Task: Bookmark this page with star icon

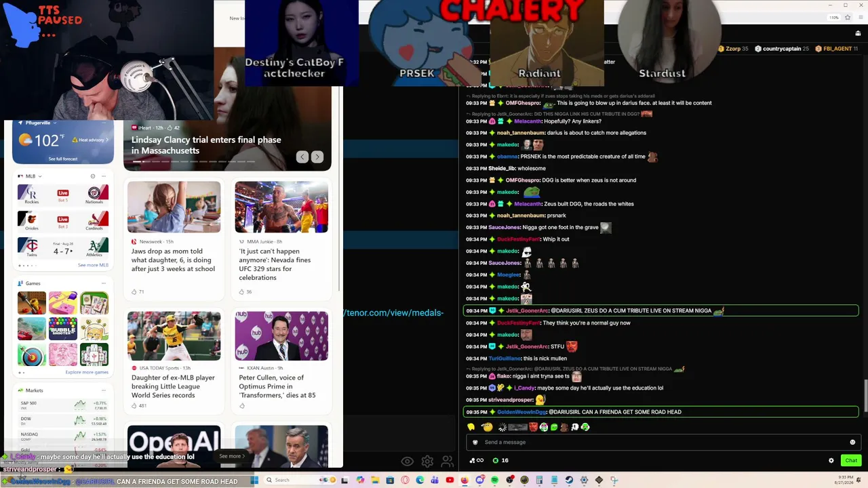Action: point(848,18)
